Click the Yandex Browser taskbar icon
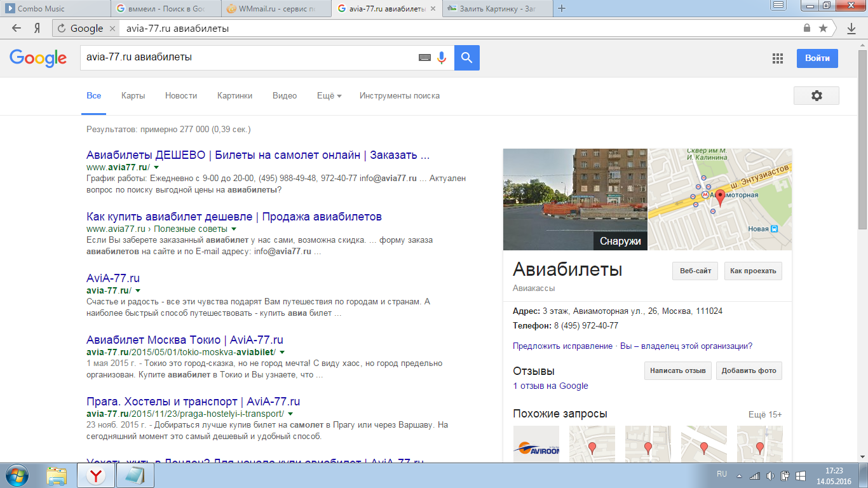Image resolution: width=868 pixels, height=488 pixels. click(96, 475)
